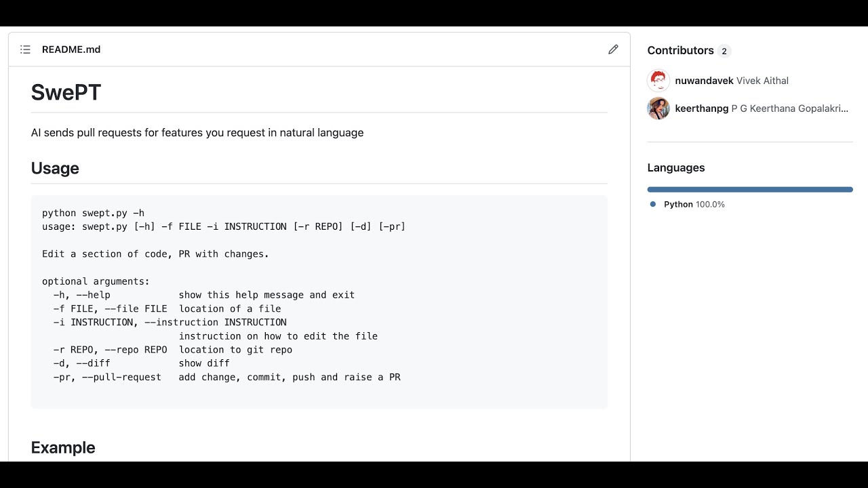Click the Vivek Aithal full name text
Screen dimensions: 868x488
[x=762, y=81]
